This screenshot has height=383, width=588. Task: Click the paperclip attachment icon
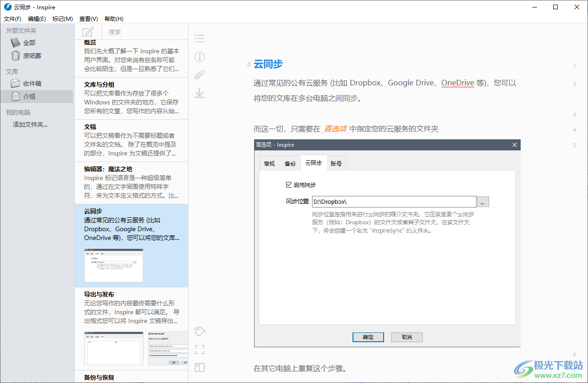pyautogui.click(x=199, y=75)
